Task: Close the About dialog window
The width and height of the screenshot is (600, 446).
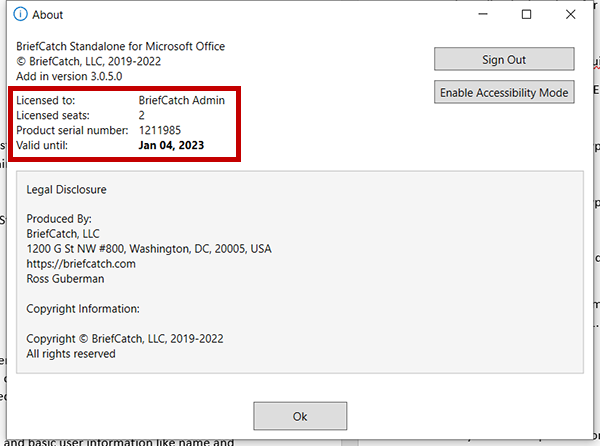Action: [572, 15]
